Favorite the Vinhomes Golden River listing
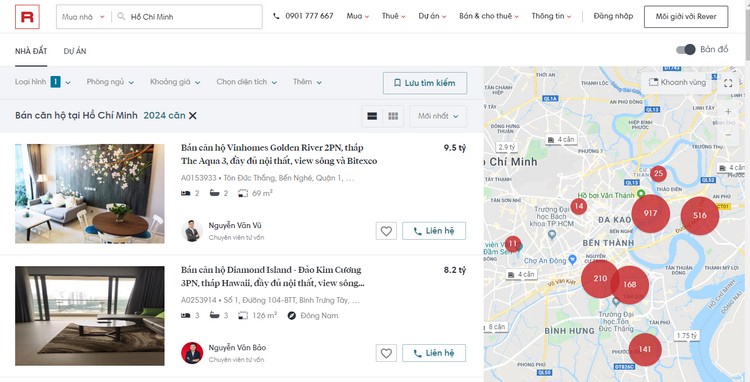 [386, 231]
